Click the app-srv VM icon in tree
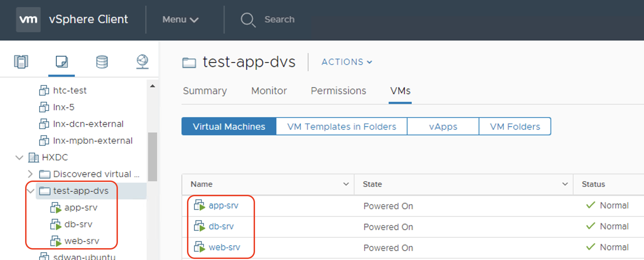Viewport: 644px width, 260px height. 55,208
